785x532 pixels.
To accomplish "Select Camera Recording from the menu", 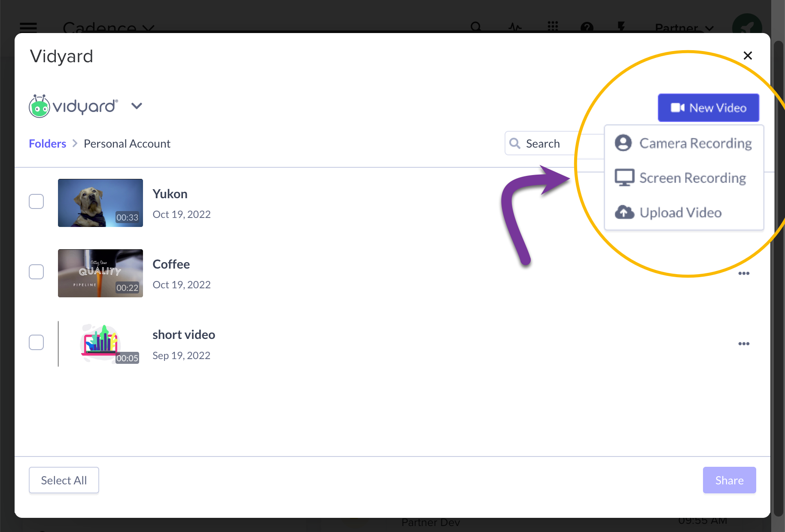I will click(684, 143).
